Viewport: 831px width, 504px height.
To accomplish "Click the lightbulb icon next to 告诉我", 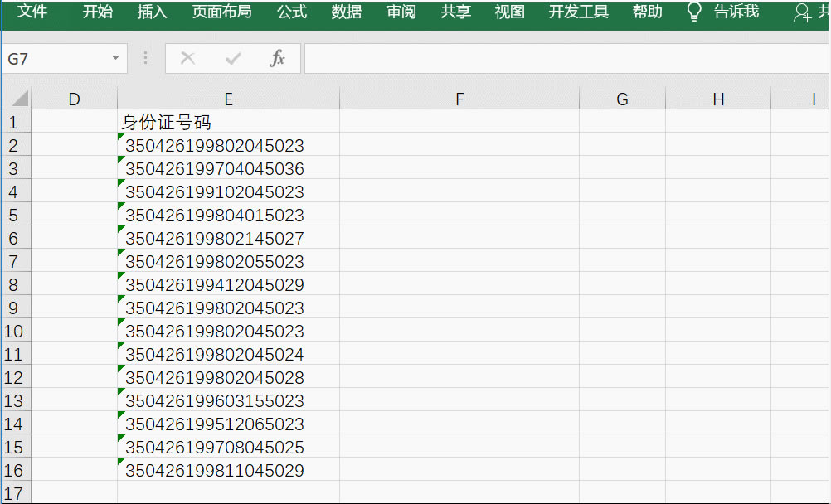I will 693,12.
